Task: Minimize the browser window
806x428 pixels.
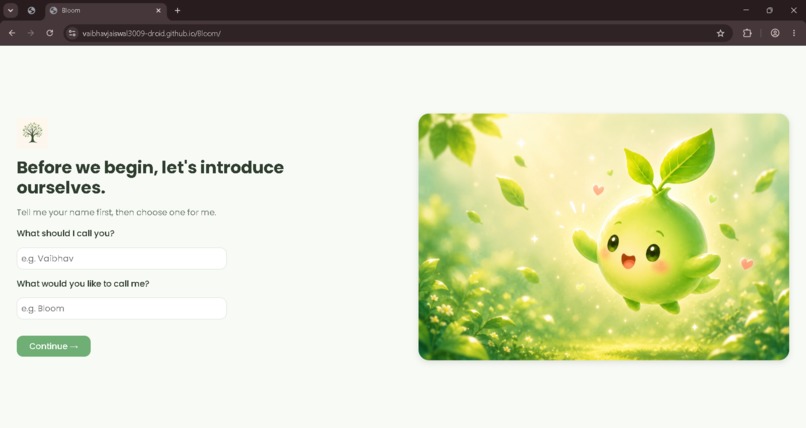Action: pyautogui.click(x=746, y=10)
